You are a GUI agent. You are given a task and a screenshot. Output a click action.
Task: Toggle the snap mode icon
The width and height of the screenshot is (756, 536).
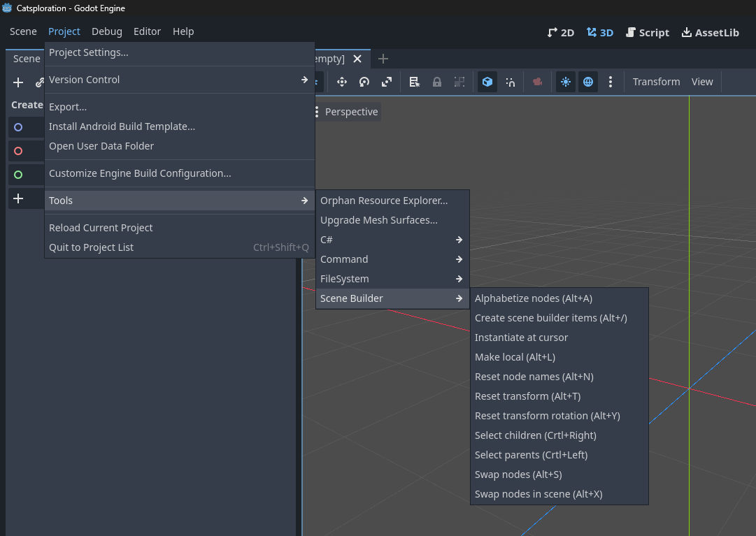coord(510,82)
